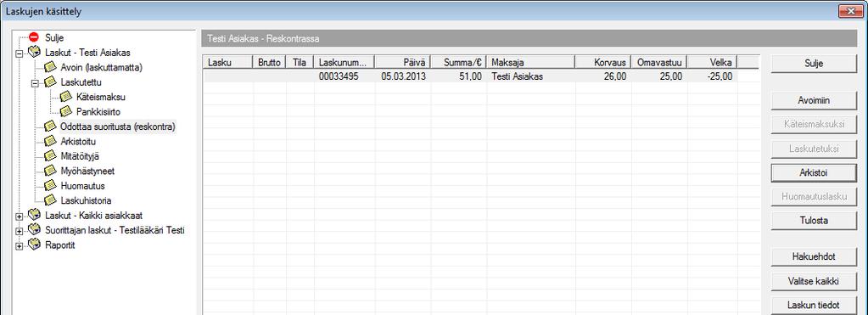The image size is (868, 315).
Task: Expand the Suorittajan laskut node
Action: [20, 231]
